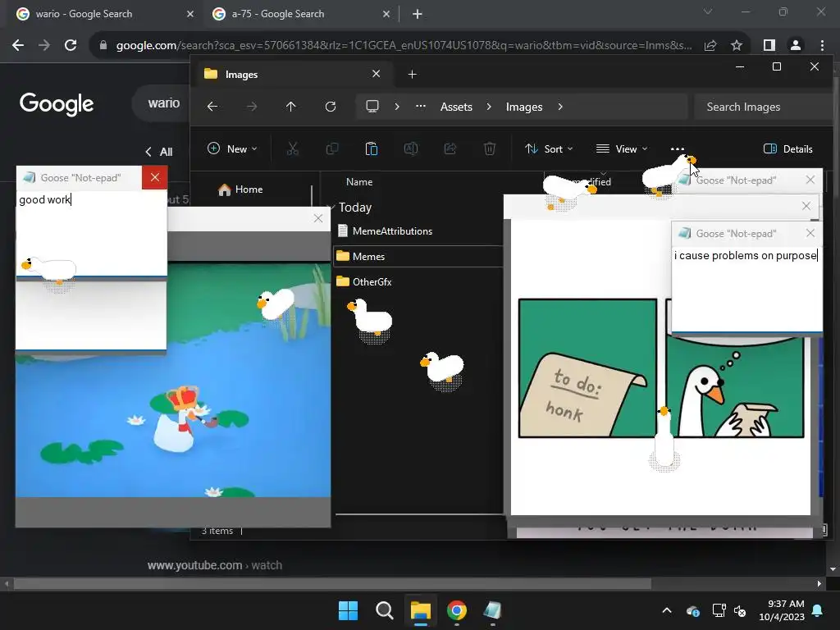Screen dimensions: 840x630
Task: Open the Sort dropdown menu
Action: tap(549, 149)
